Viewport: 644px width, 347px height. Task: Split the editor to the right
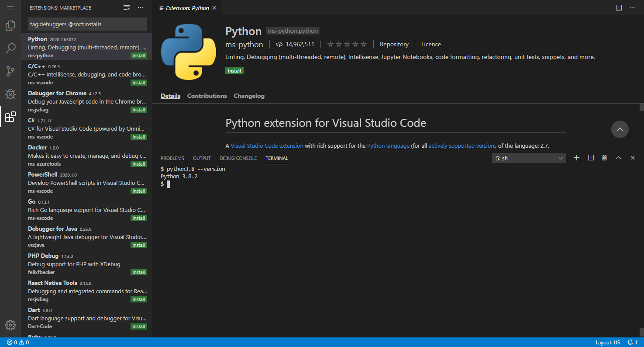[619, 8]
